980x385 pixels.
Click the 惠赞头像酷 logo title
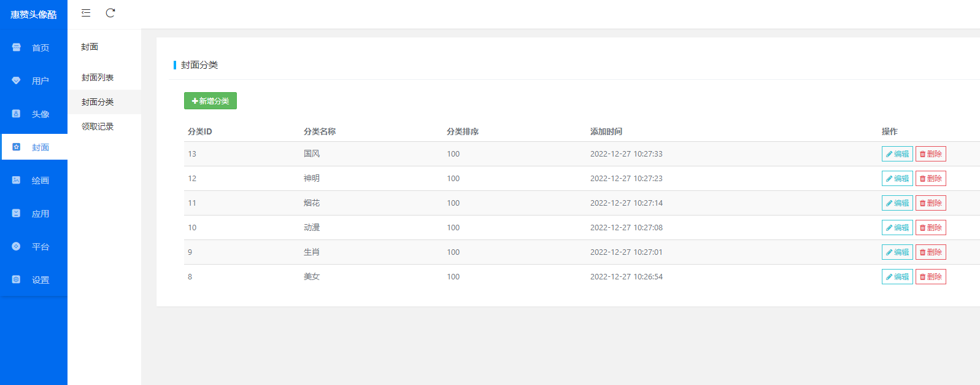(x=34, y=15)
